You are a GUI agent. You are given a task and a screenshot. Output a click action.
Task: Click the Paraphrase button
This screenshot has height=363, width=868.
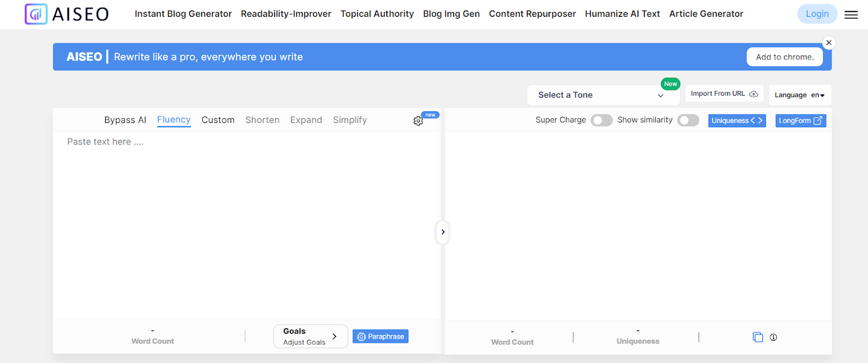pos(380,336)
